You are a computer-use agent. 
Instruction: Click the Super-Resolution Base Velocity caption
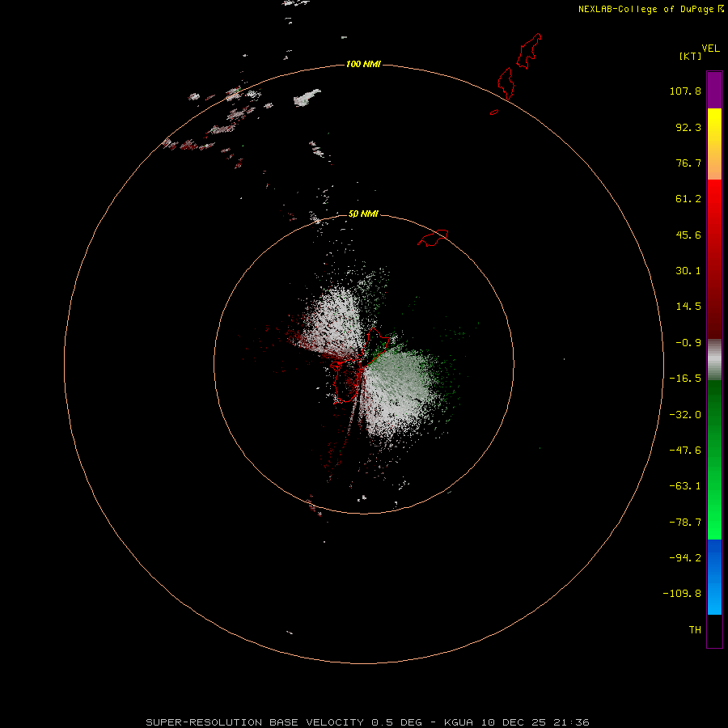click(x=368, y=722)
